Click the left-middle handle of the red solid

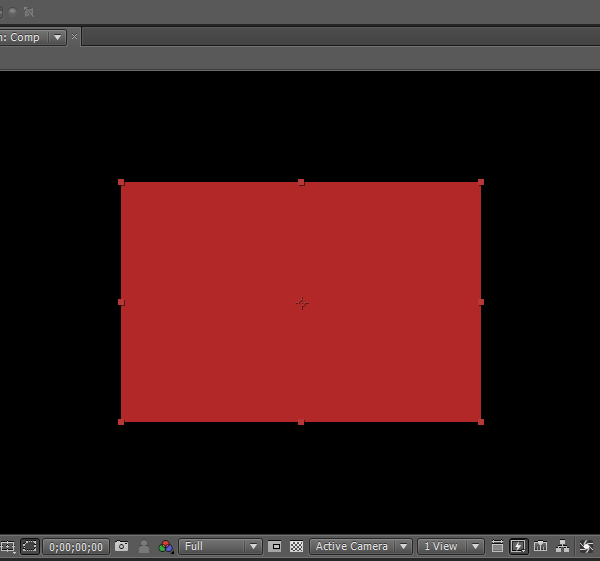[121, 302]
